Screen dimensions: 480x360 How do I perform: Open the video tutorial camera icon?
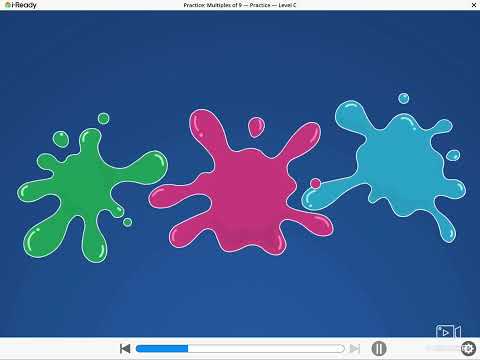[x=448, y=331]
